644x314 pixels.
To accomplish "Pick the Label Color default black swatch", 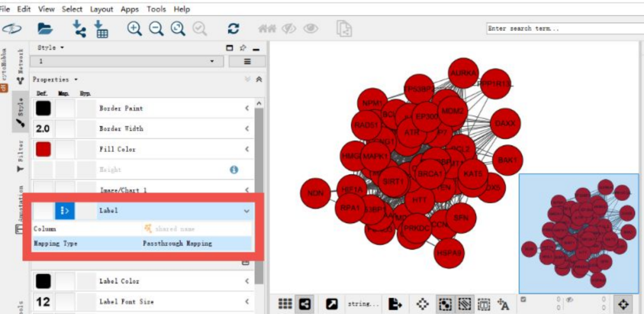I will click(x=43, y=281).
